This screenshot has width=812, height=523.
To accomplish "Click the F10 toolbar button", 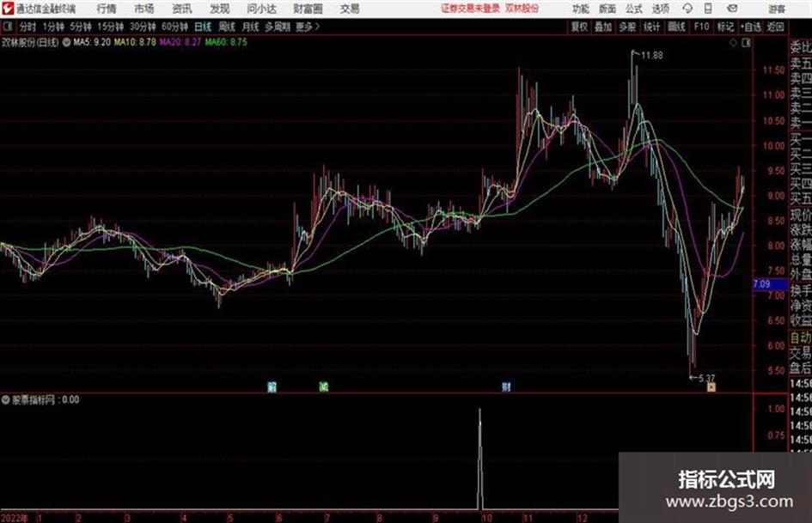I will (x=702, y=27).
